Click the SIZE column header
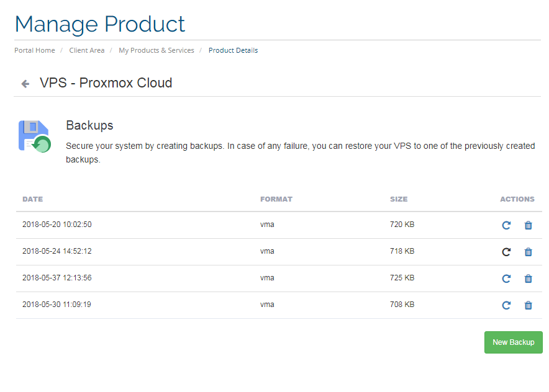Screen dimensions: 549x392 coord(399,199)
